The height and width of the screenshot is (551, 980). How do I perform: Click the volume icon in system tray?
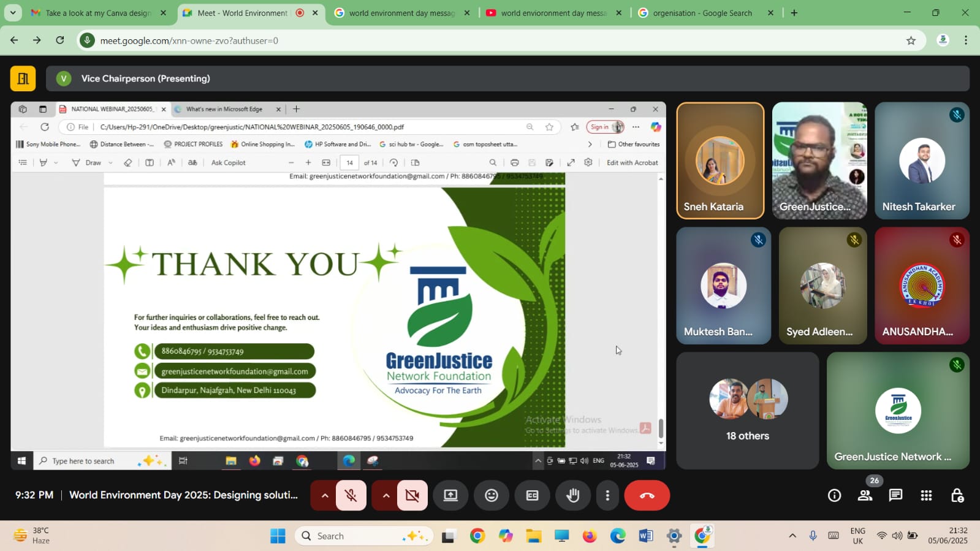tap(897, 536)
